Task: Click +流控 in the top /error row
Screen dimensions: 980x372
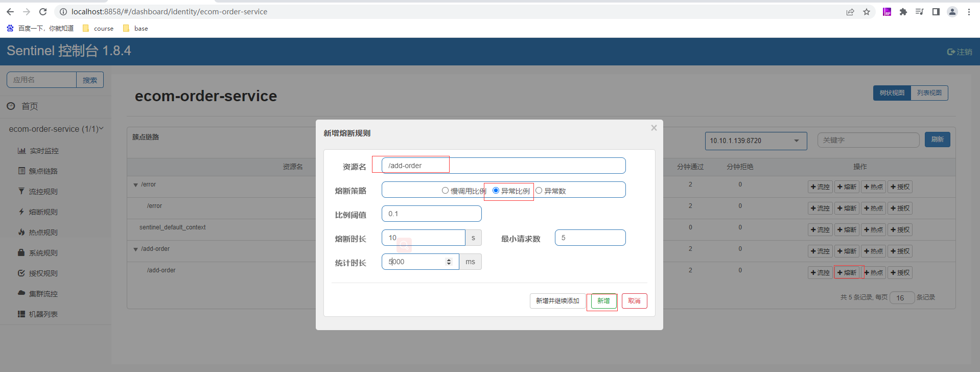Action: click(821, 187)
